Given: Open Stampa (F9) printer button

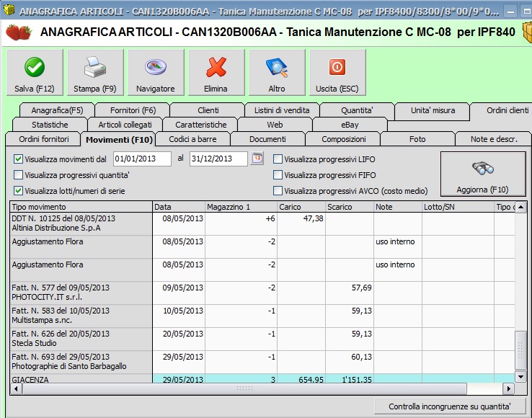Looking at the screenshot, I should coord(95,72).
